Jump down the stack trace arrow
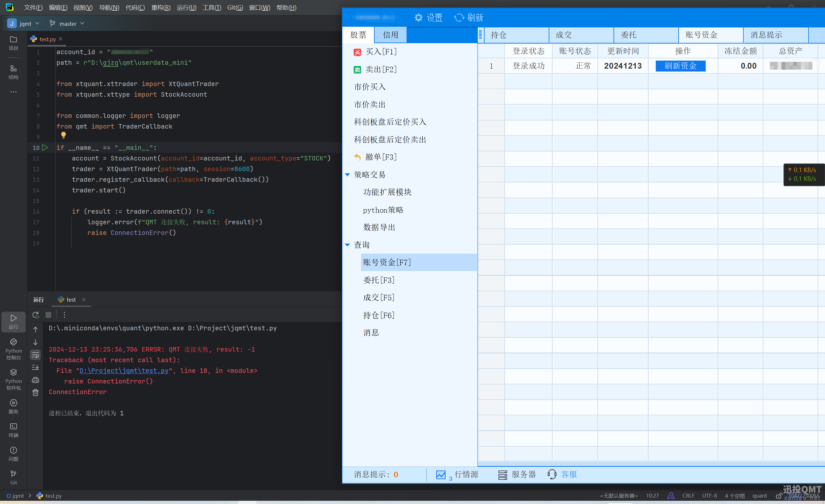 click(x=35, y=342)
